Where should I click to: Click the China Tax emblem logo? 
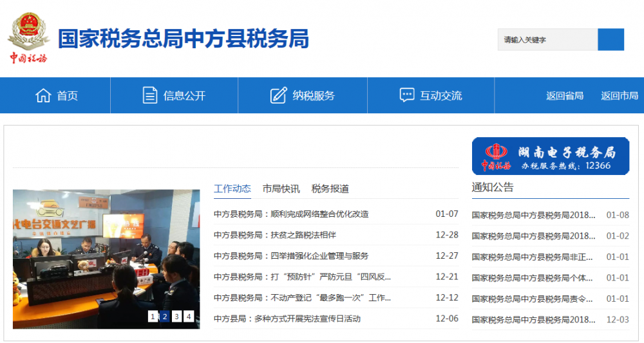(x=28, y=38)
